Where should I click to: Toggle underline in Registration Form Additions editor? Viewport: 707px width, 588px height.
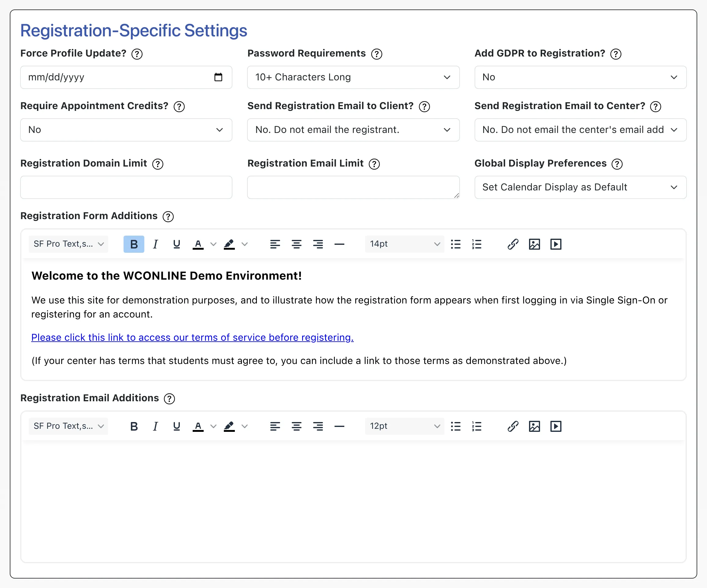(176, 244)
